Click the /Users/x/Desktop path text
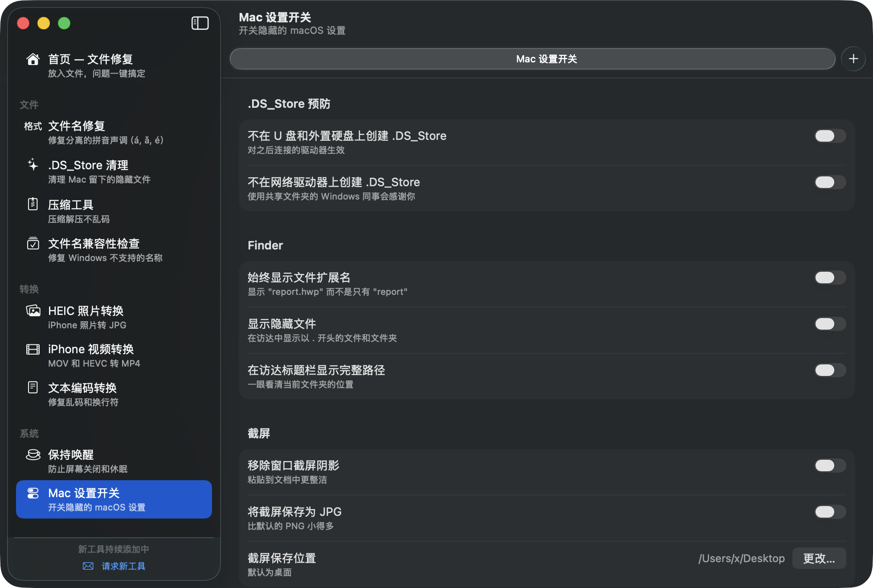The width and height of the screenshot is (873, 588). [742, 558]
